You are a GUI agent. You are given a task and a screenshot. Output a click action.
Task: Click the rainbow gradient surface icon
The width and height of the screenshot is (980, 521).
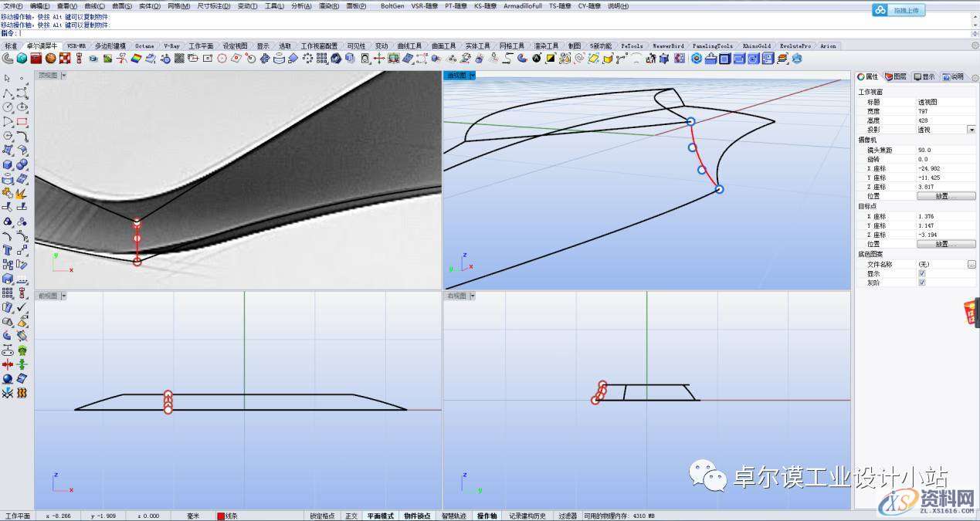point(135,58)
